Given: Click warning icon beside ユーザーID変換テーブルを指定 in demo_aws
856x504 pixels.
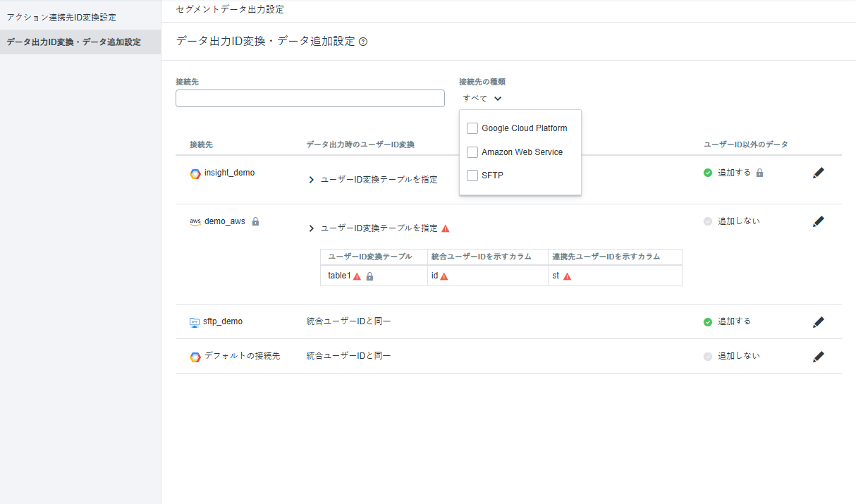Looking at the screenshot, I should 446,228.
